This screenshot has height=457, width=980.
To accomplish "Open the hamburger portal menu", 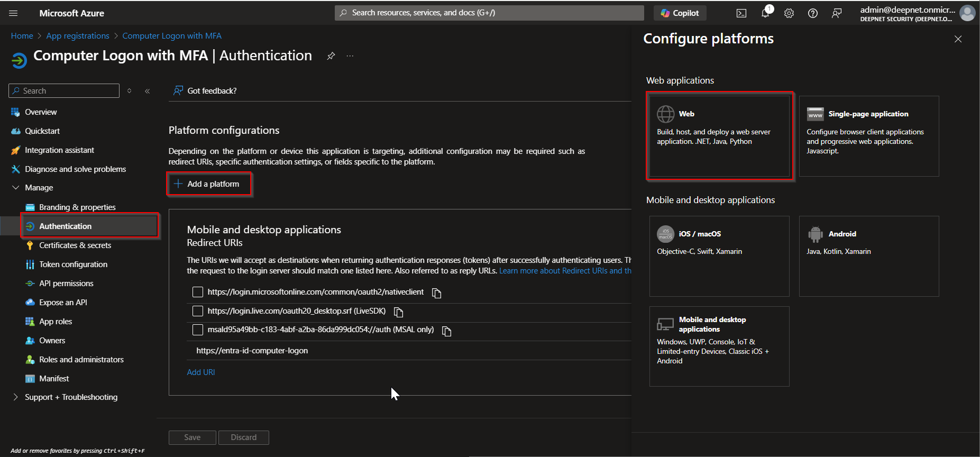I will click(14, 13).
